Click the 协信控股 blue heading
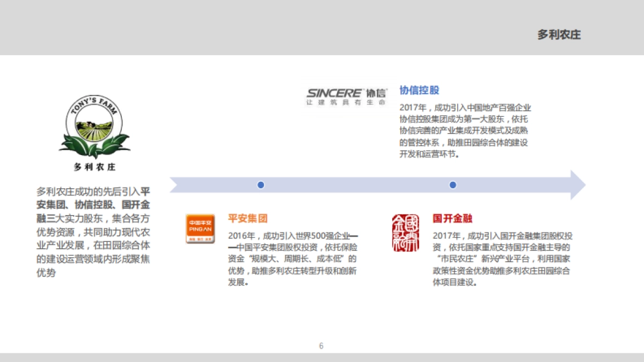Image resolution: width=644 pixels, height=362 pixels. [x=419, y=90]
